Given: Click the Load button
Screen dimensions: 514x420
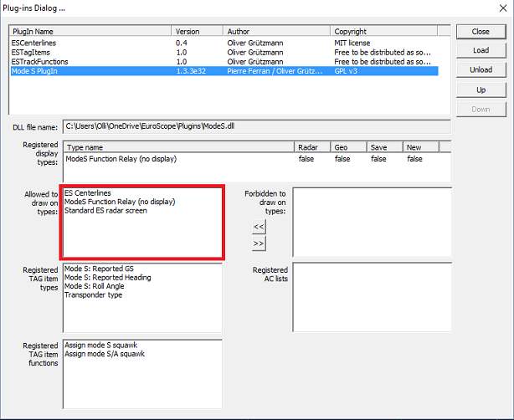Looking at the screenshot, I should coord(481,50).
